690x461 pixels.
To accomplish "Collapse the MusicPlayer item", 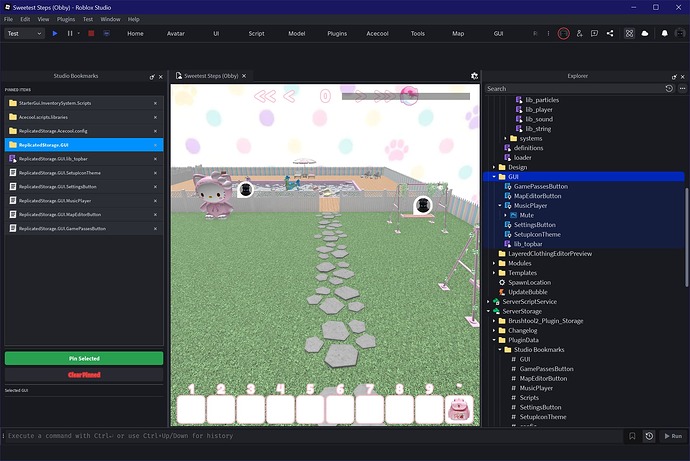I will 500,205.
